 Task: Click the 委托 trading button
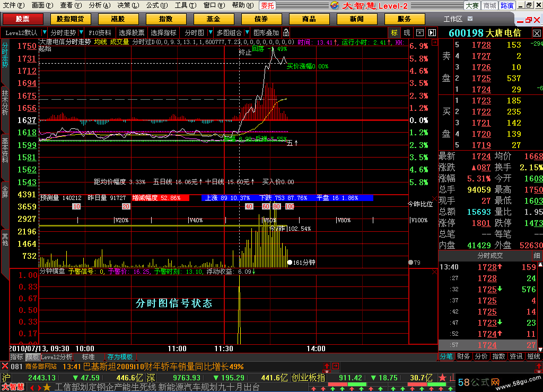pyautogui.click(x=267, y=5)
